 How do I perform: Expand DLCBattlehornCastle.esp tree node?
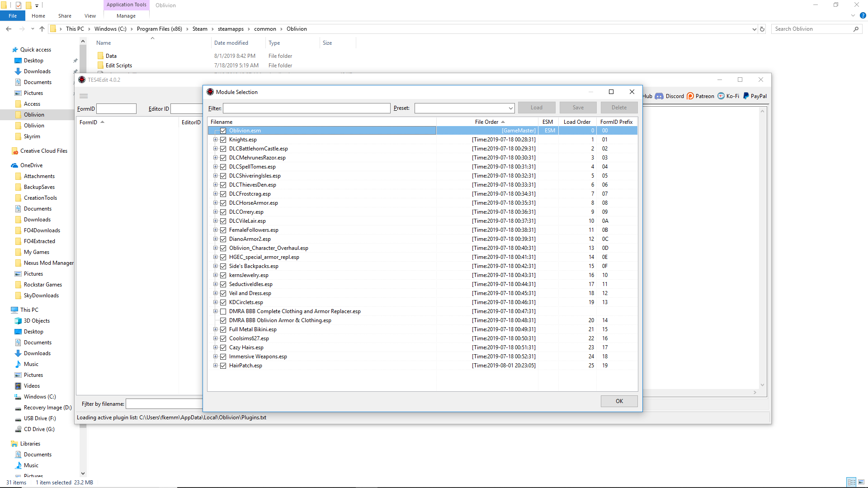(x=216, y=149)
